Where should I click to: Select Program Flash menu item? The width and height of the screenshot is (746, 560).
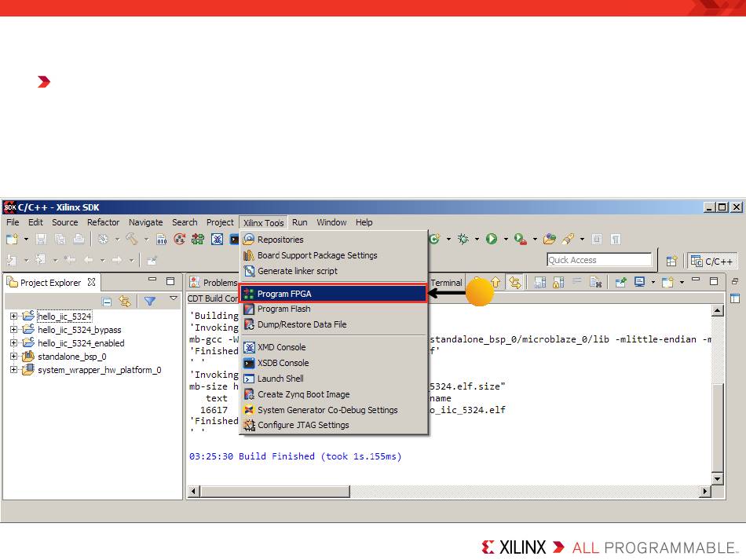coord(333,309)
